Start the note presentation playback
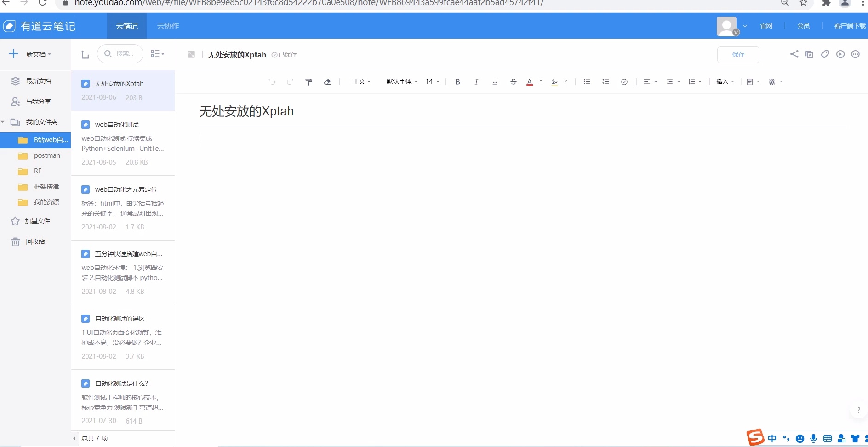Viewport: 868px width, 447px height. [840, 54]
